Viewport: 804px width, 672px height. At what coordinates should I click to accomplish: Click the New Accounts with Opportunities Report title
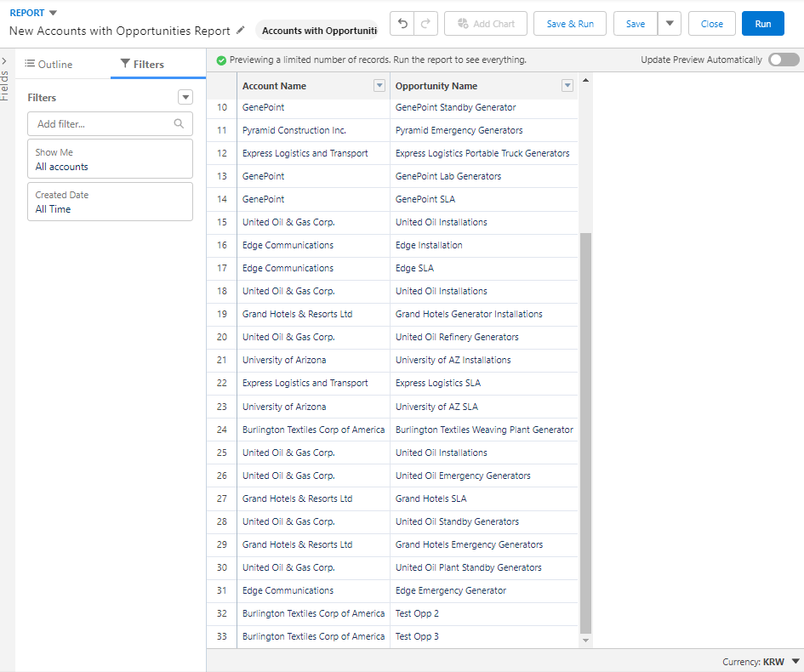[x=119, y=31]
